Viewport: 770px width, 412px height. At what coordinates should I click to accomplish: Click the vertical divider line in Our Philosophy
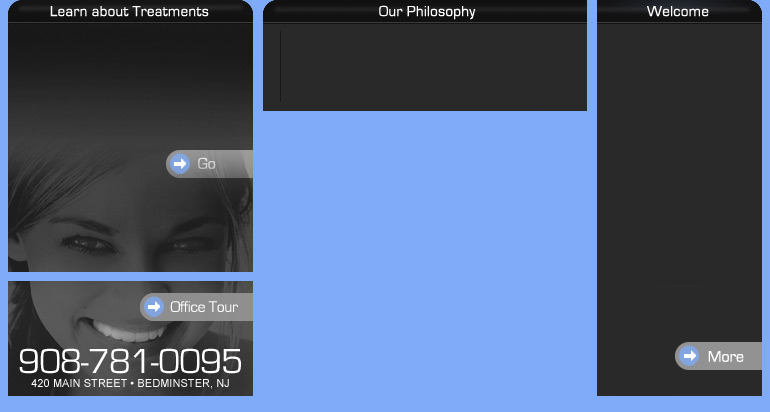pyautogui.click(x=280, y=67)
